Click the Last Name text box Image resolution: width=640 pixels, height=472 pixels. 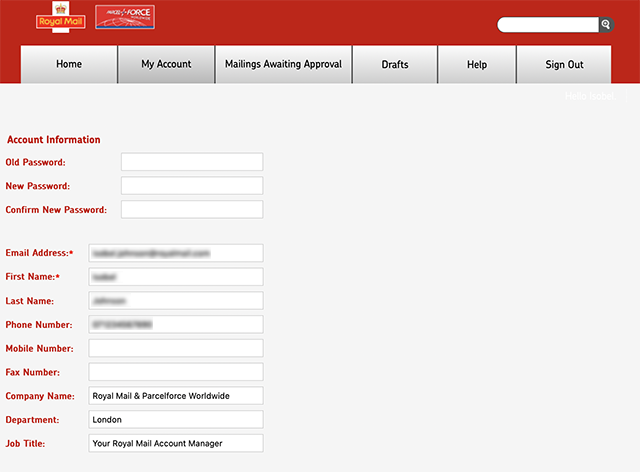click(x=175, y=301)
